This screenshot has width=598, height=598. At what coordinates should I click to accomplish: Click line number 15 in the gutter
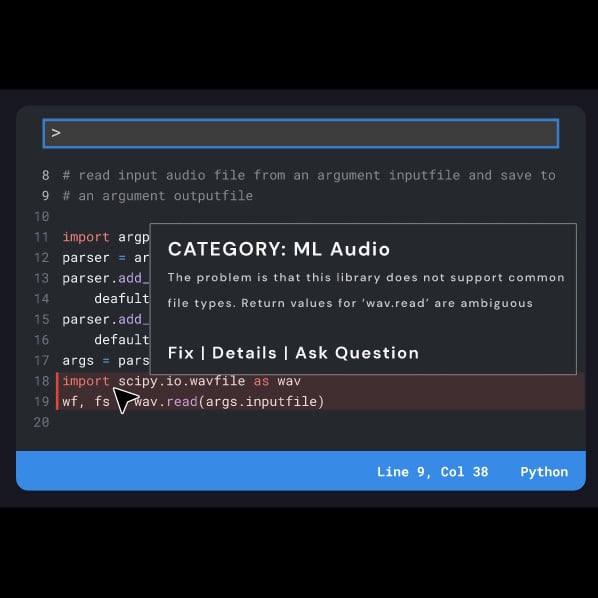click(42, 319)
